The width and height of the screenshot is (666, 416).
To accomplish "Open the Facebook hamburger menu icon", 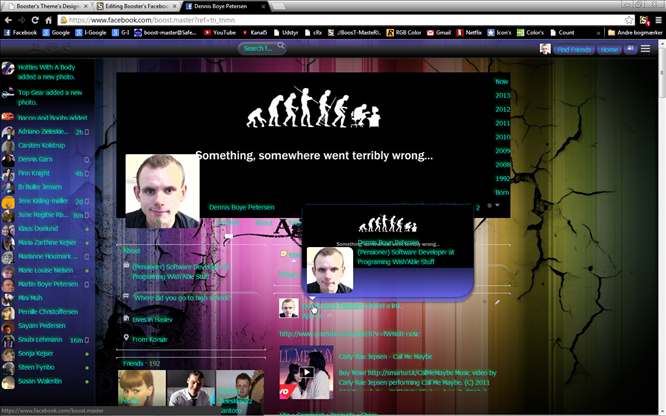I will [645, 49].
